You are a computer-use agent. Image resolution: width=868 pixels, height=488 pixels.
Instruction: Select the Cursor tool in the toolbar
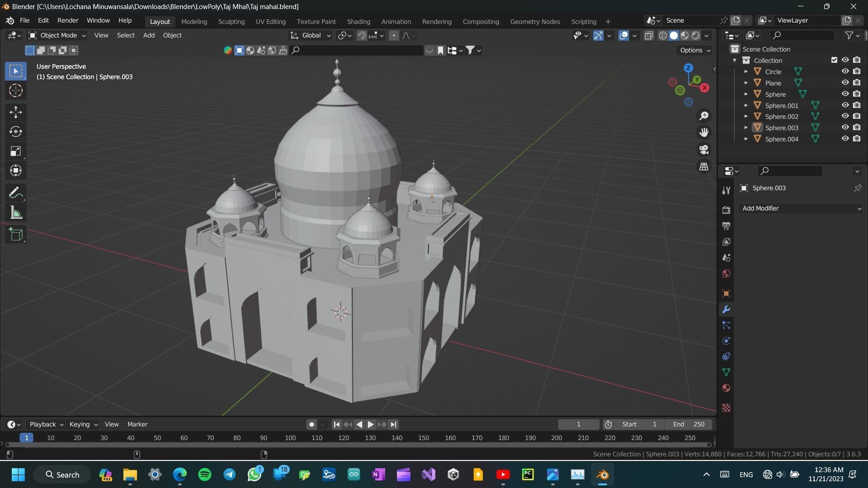point(16,91)
